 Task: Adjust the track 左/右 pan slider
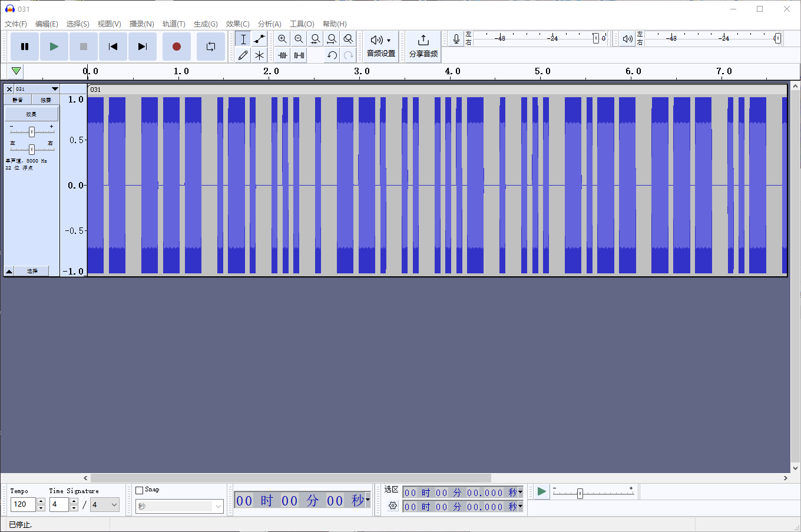tap(32, 149)
